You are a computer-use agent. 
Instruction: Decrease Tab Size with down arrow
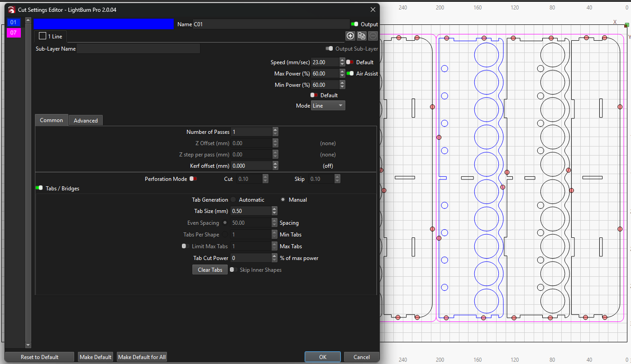click(x=274, y=213)
